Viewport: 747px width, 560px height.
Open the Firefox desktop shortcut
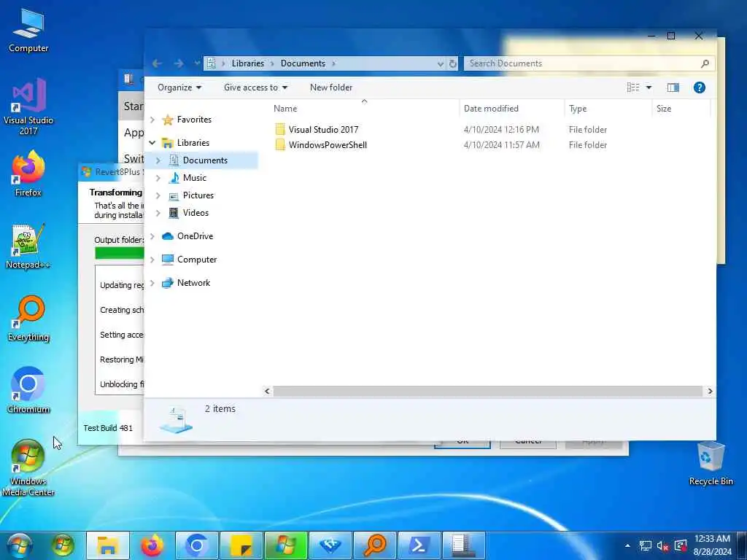[x=28, y=174]
